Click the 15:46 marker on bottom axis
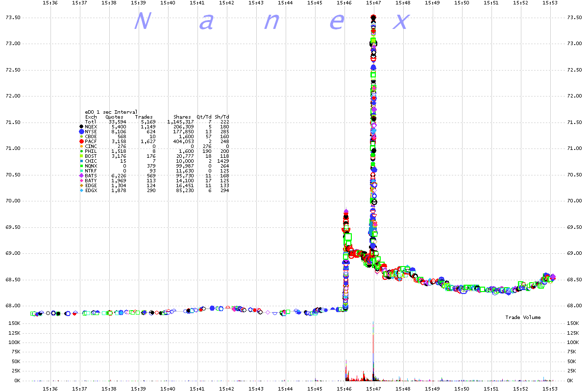Screen dimensions: 588x392 coord(344,388)
